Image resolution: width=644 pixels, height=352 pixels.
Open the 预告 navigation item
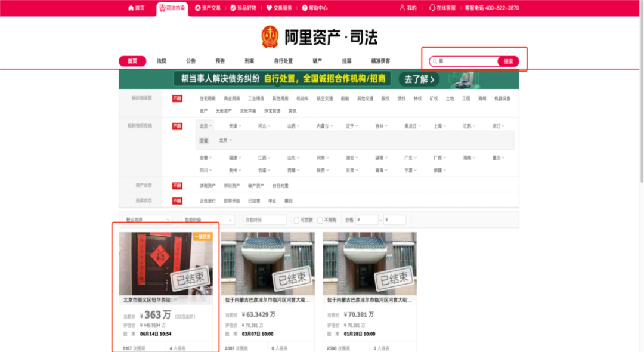(220, 61)
